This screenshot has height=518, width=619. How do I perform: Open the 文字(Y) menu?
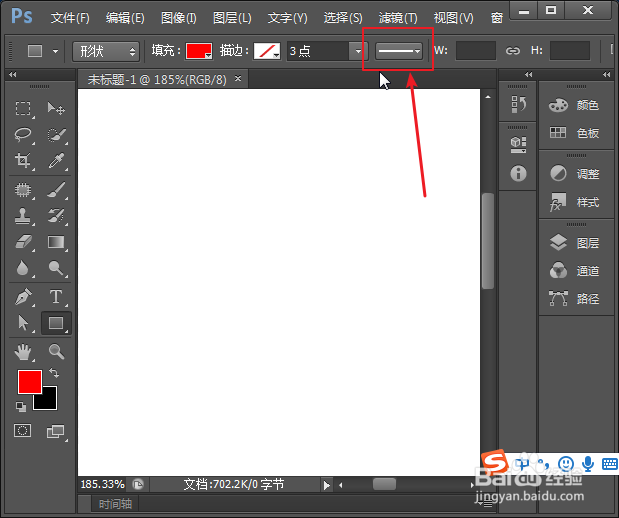[x=287, y=18]
